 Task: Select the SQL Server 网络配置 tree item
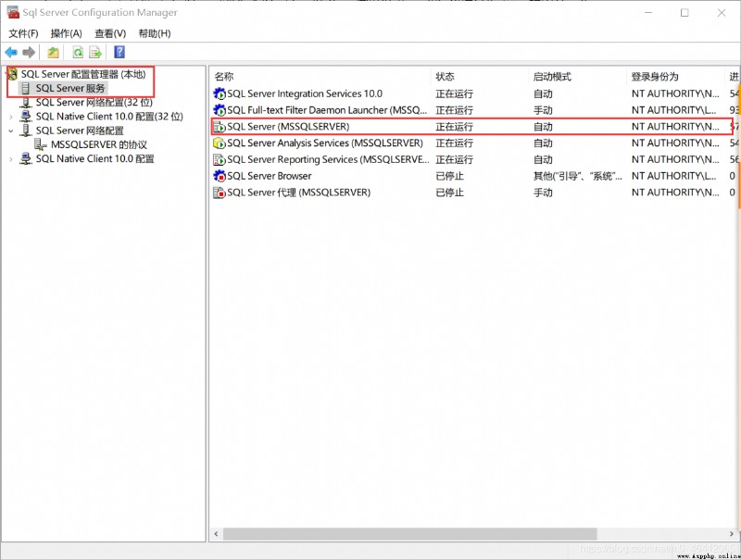coord(80,131)
